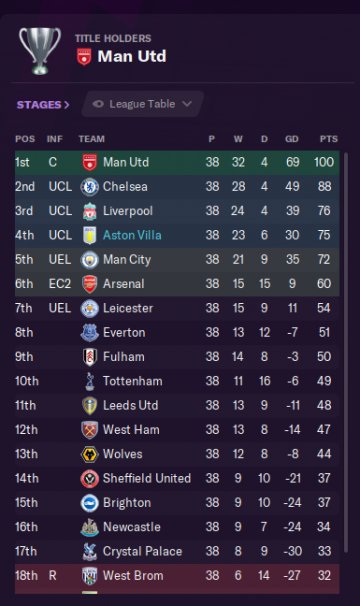Open the Man Utd title holders link
This screenshot has height=606, width=360.
(x=132, y=56)
